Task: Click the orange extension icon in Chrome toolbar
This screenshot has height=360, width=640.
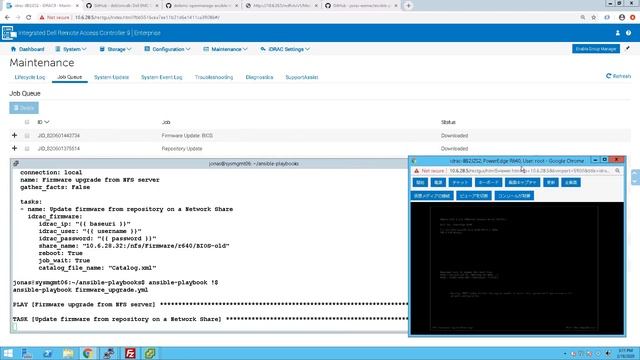Action: point(633,18)
